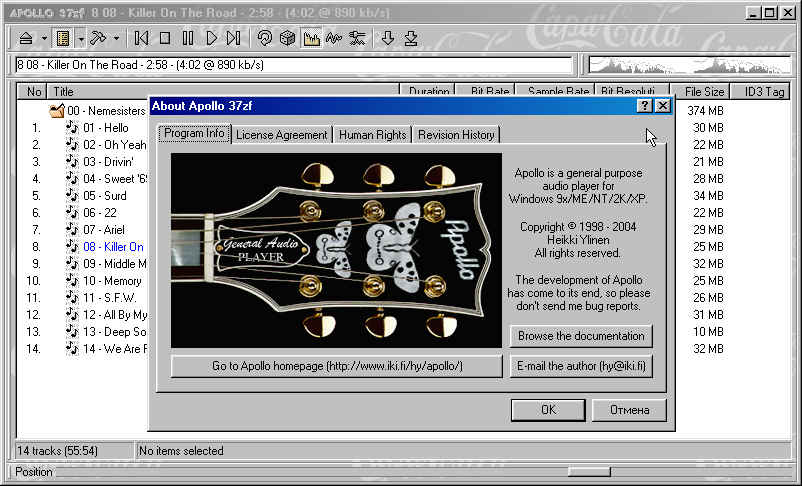Click the music note icon for 12 - All By My
The image size is (802, 486).
pos(72,315)
